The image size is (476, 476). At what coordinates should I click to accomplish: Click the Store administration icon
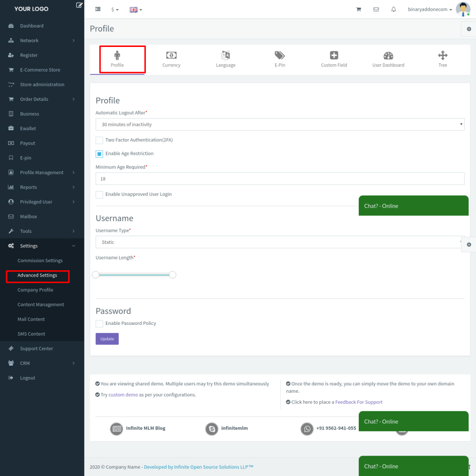11,85
